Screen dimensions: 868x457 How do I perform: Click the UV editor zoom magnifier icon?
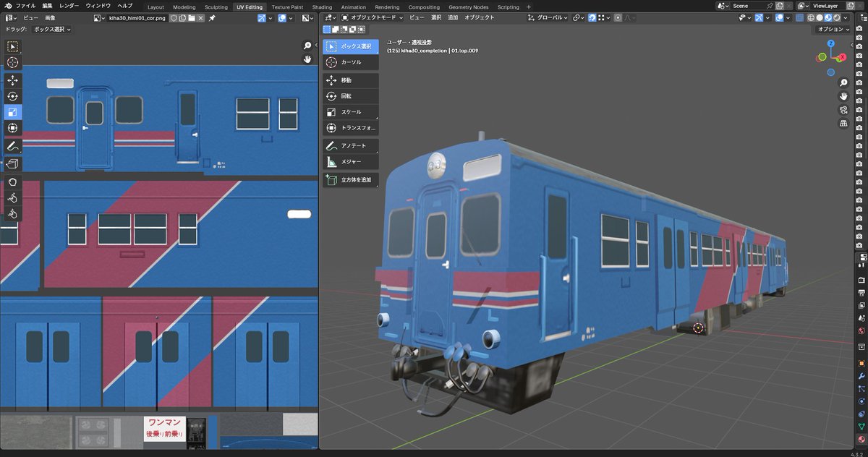(307, 46)
